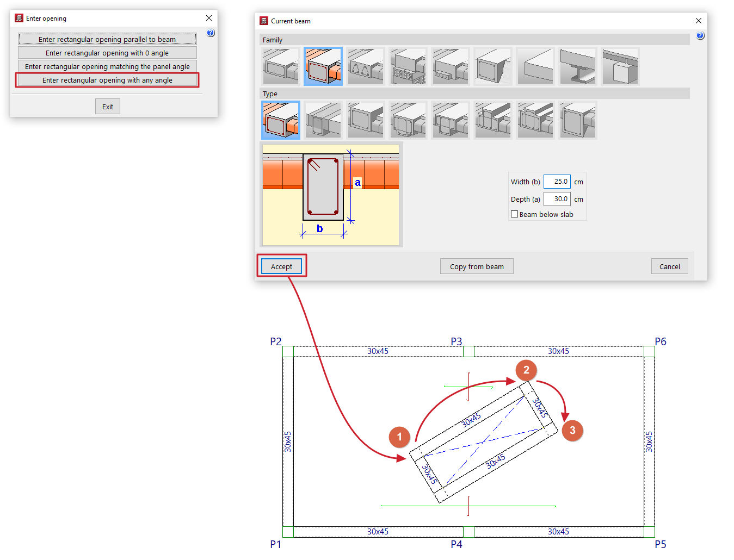
Task: Open help in the Enter opening dialog
Action: (211, 33)
